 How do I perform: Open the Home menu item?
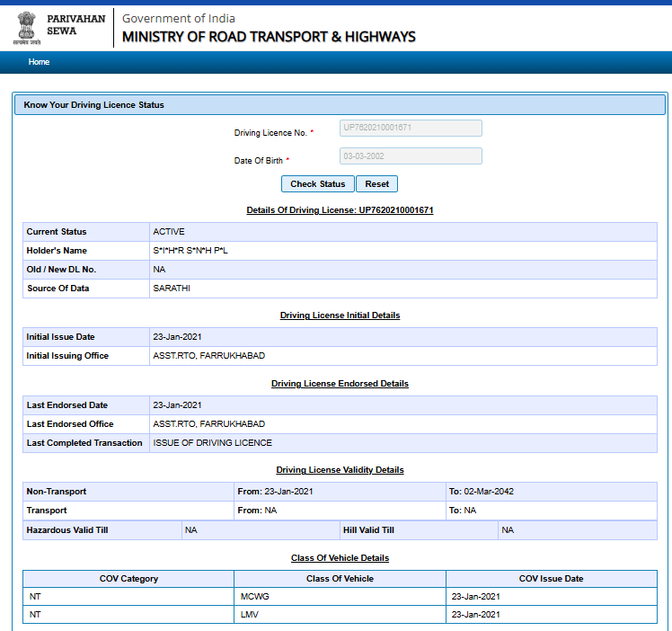tap(39, 62)
